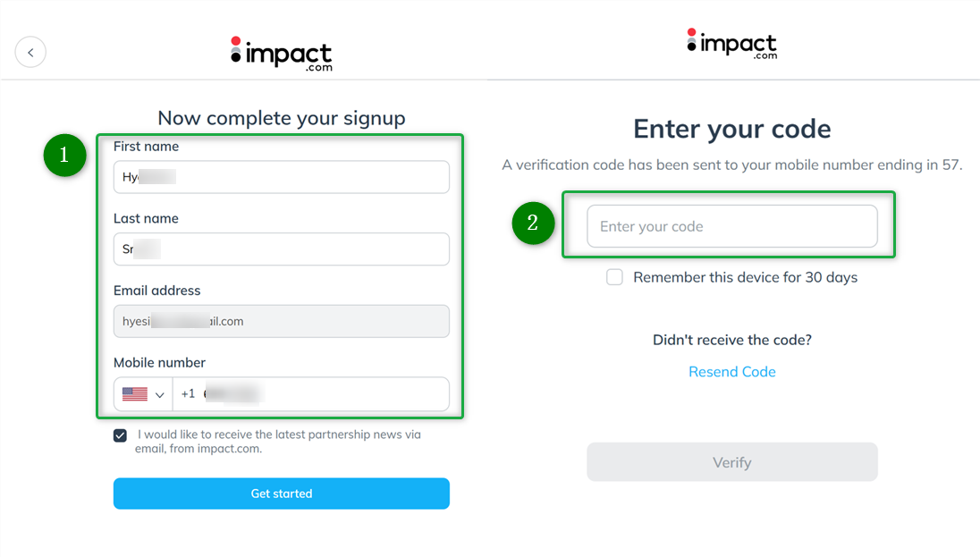This screenshot has width=980, height=557.
Task: Click the red dot of the left impact logo
Action: [x=234, y=39]
